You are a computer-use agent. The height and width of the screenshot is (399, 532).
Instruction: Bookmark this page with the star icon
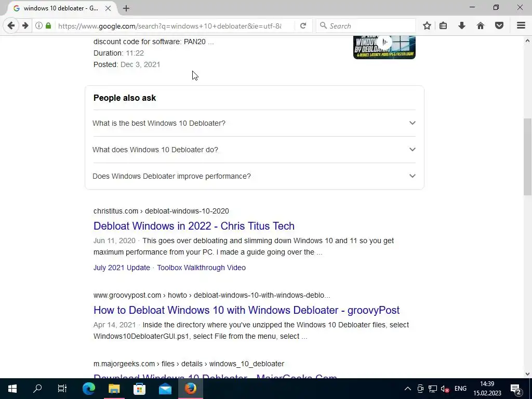427,26
